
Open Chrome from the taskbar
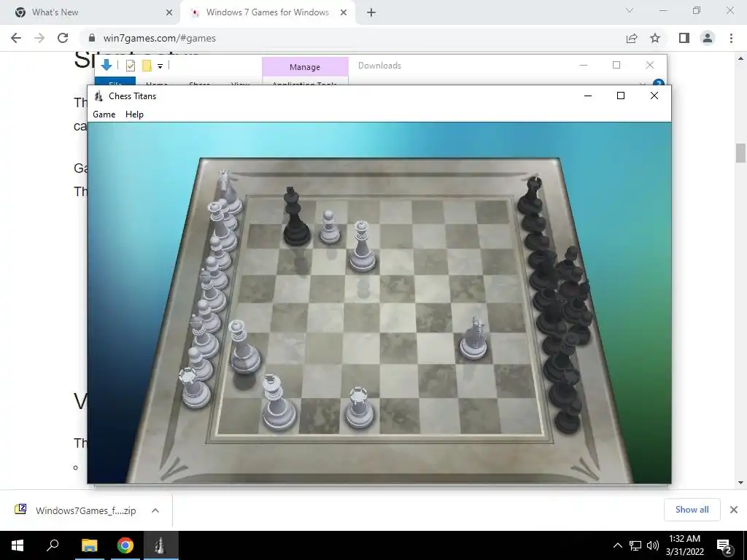pyautogui.click(x=125, y=545)
